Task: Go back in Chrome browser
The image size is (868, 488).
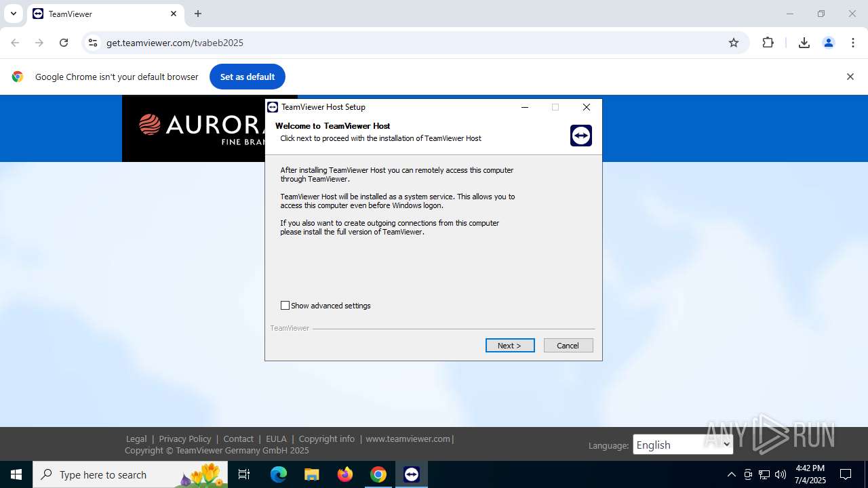Action: (15, 43)
